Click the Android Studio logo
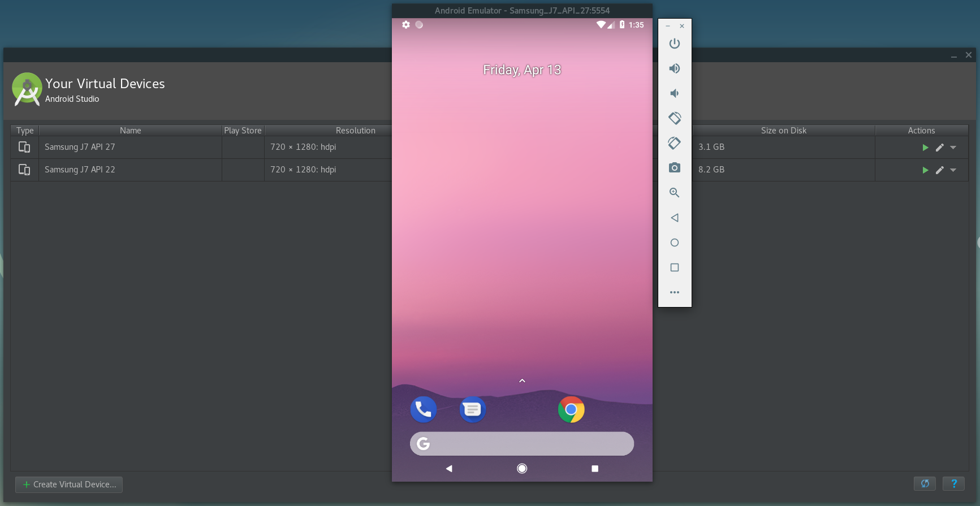Image resolution: width=980 pixels, height=506 pixels. 27,89
